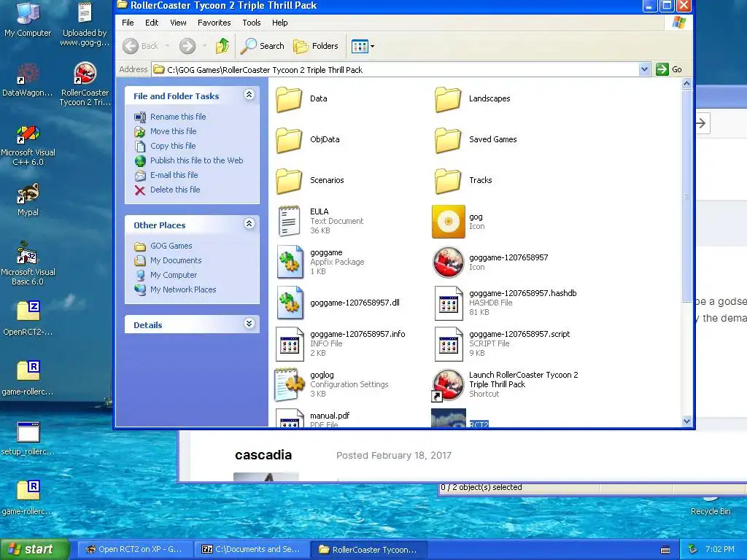Open Back button history dropdown arrow
The width and height of the screenshot is (747, 560).
167,46
